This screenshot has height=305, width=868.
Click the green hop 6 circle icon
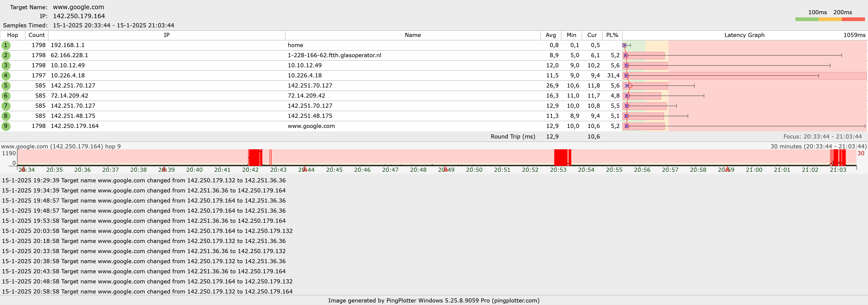pos(6,96)
